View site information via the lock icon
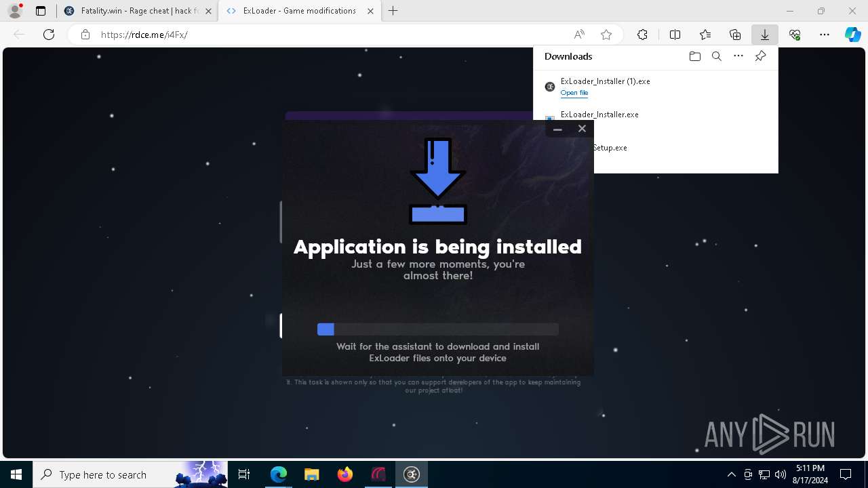Viewport: 868px width, 488px height. [85, 35]
